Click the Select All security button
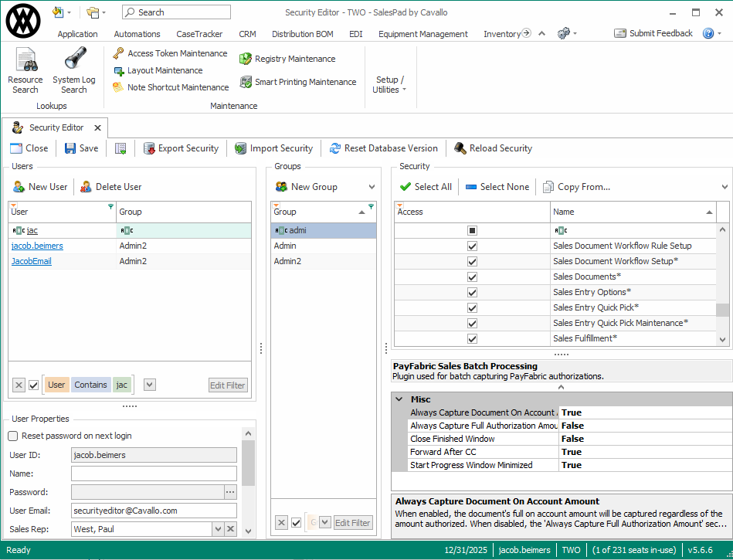This screenshot has height=560, width=733. pos(426,187)
